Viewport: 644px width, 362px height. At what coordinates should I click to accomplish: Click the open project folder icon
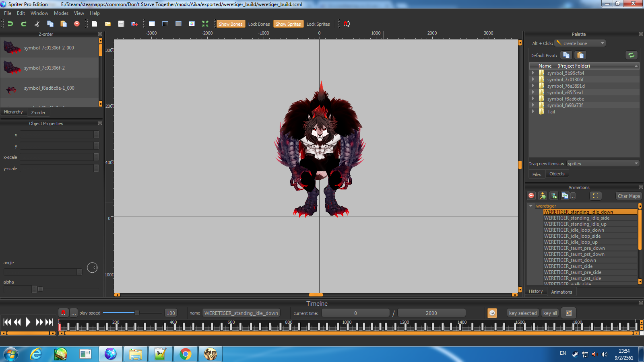click(x=108, y=24)
